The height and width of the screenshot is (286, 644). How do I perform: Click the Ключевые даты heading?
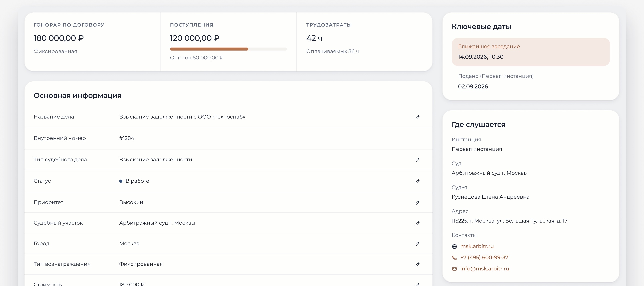coord(481,27)
